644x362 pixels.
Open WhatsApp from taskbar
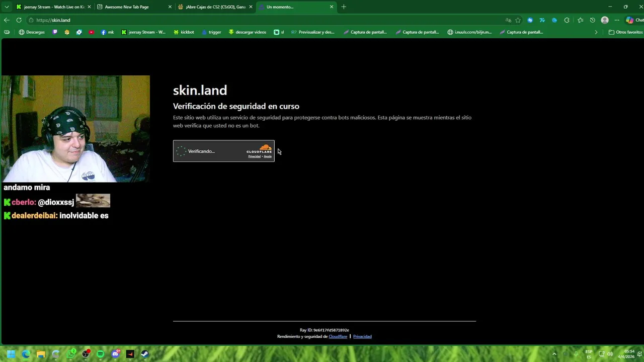pyautogui.click(x=71, y=354)
